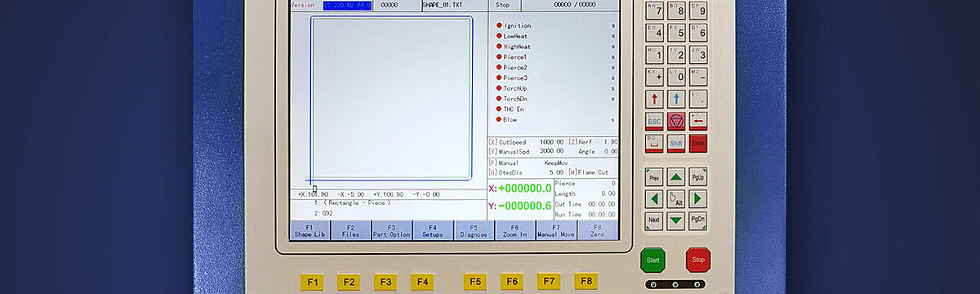Tap the green Start button
The image size is (980, 294).
653,260
